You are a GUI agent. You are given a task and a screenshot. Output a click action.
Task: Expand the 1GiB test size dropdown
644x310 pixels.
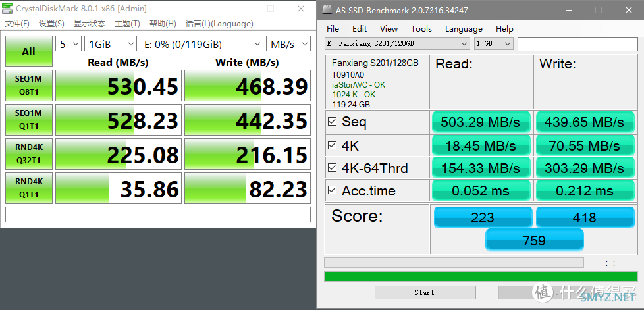tap(111, 44)
